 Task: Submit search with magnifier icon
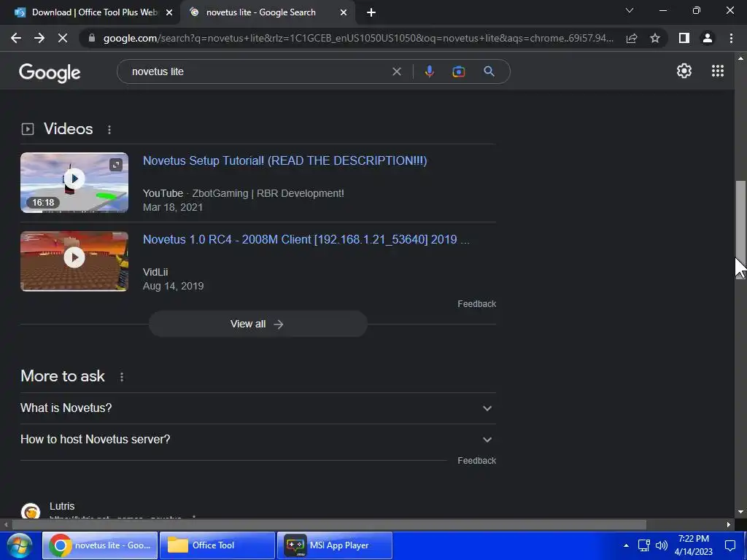click(489, 71)
